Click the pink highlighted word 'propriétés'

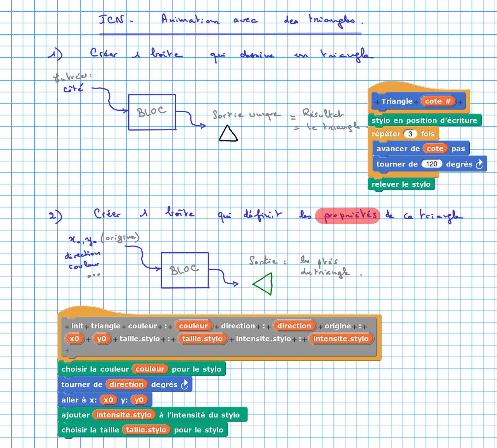[347, 216]
